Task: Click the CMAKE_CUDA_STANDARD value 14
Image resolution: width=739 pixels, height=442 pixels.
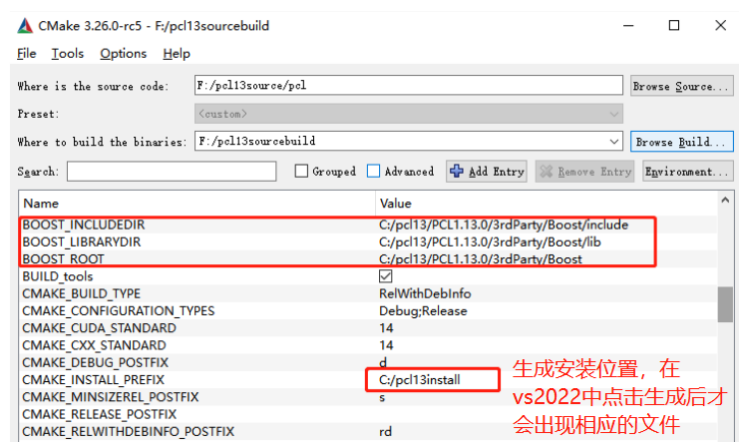Action: pos(386,328)
